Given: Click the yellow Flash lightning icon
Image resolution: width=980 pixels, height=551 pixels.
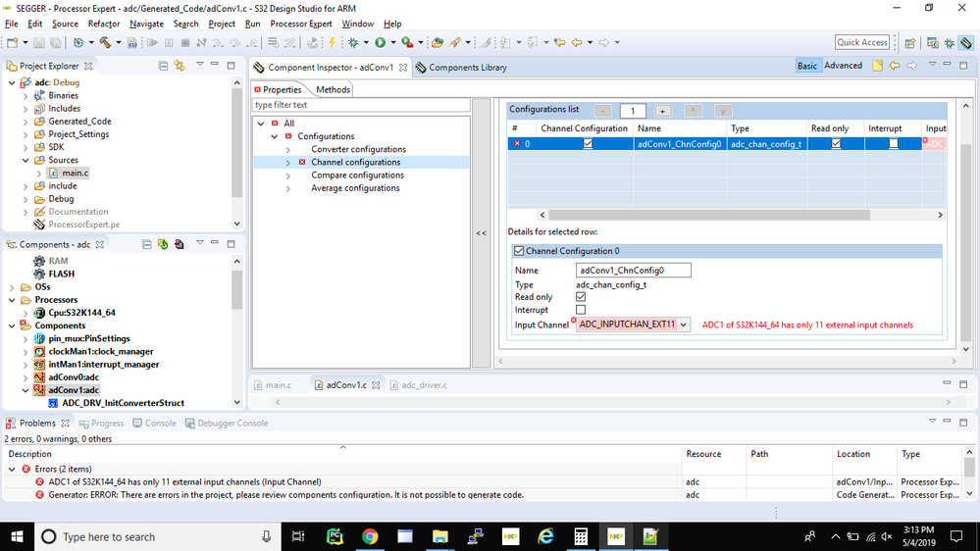Looking at the screenshot, I should pyautogui.click(x=332, y=42).
